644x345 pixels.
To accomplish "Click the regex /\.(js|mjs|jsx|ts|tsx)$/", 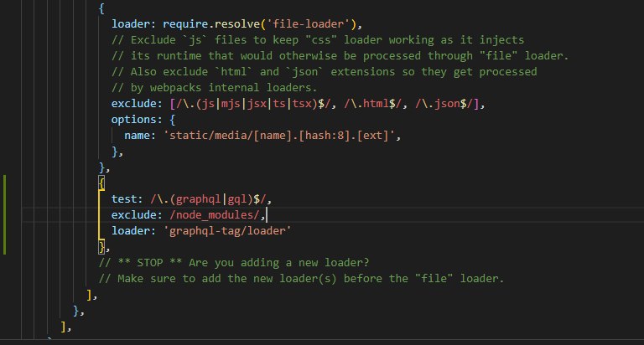I will [253, 104].
